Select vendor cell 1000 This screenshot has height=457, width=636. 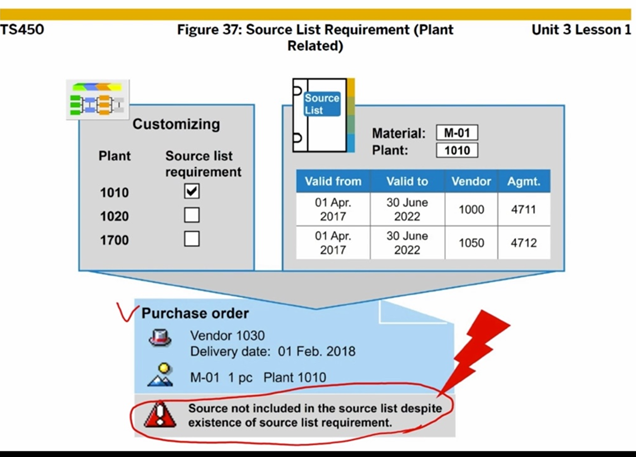pyautogui.click(x=471, y=209)
